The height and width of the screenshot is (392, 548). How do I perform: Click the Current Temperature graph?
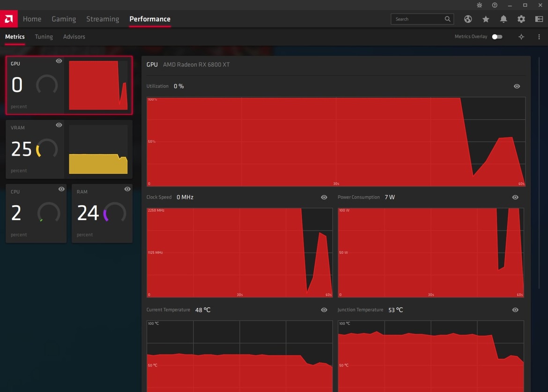tap(239, 356)
